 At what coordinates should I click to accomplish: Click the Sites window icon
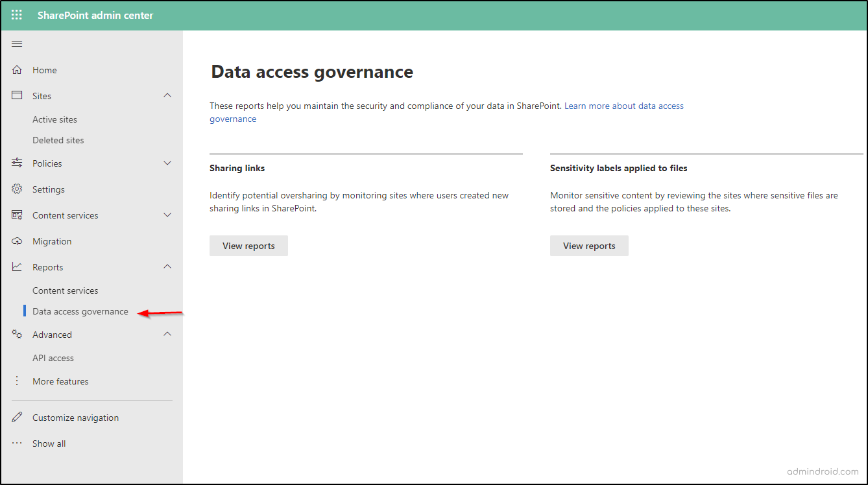coord(17,96)
